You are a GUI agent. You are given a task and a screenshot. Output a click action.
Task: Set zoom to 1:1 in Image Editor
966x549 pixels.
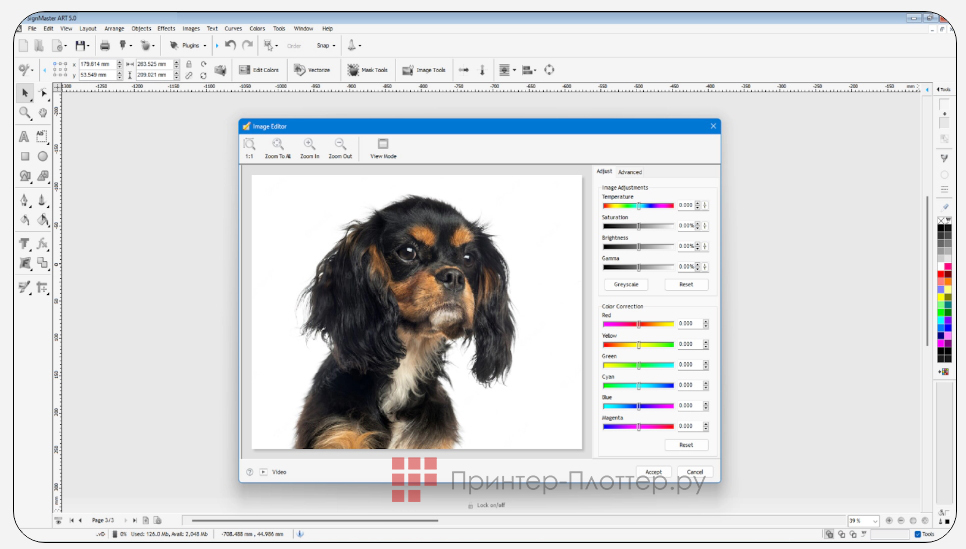pos(249,148)
